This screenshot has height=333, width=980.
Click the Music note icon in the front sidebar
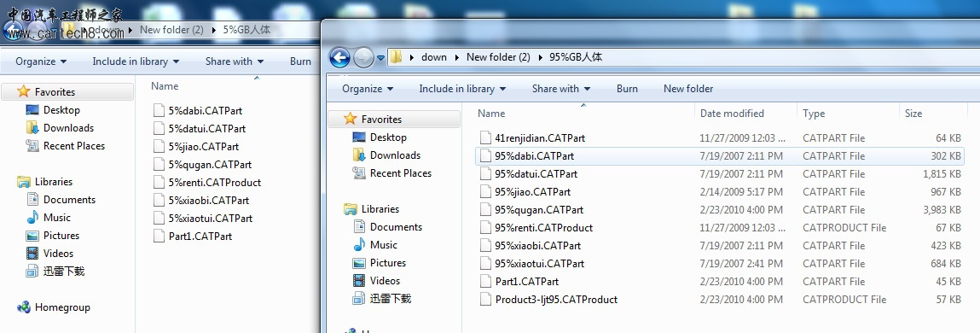pyautogui.click(x=359, y=245)
